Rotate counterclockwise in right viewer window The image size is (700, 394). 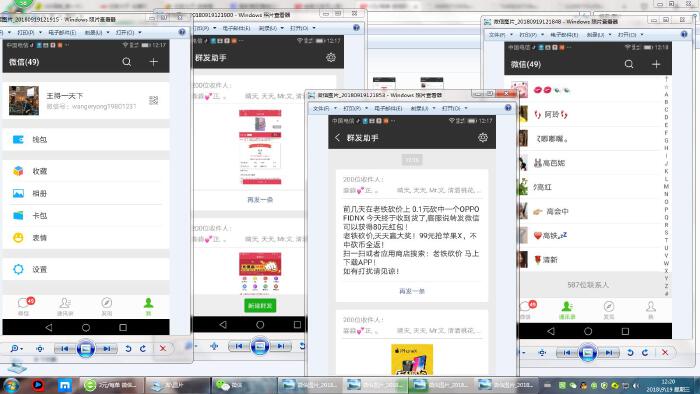(630, 353)
